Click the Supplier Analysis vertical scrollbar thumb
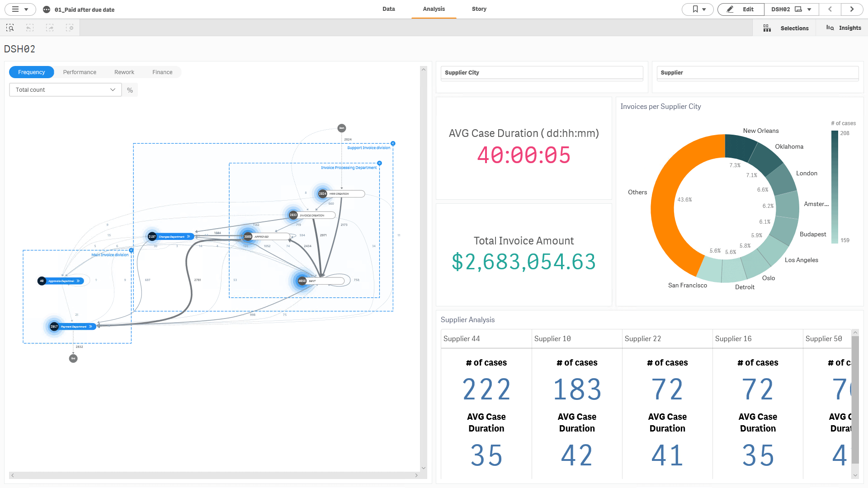Viewport: 868px width, 488px height. [855, 400]
